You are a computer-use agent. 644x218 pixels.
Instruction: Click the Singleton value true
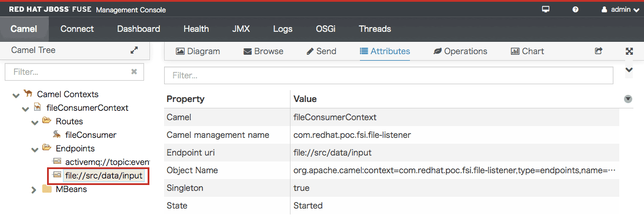tap(302, 188)
